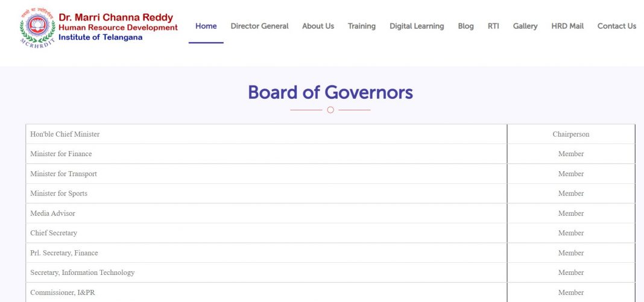Click the MCRHRDIT institute logo emblem
644x302 pixels.
[x=37, y=27]
